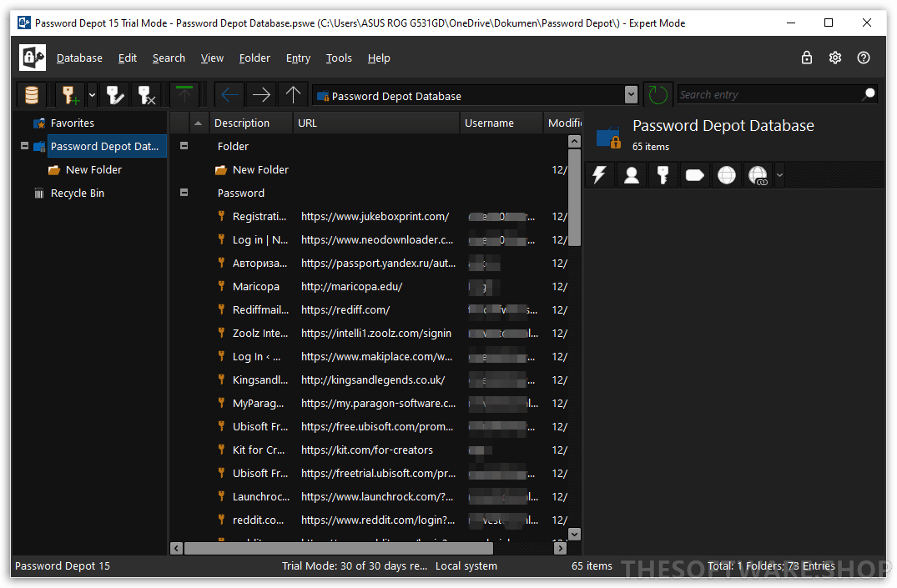Click the vertical scrollbar up arrow
The height and width of the screenshot is (588, 897).
(x=574, y=141)
